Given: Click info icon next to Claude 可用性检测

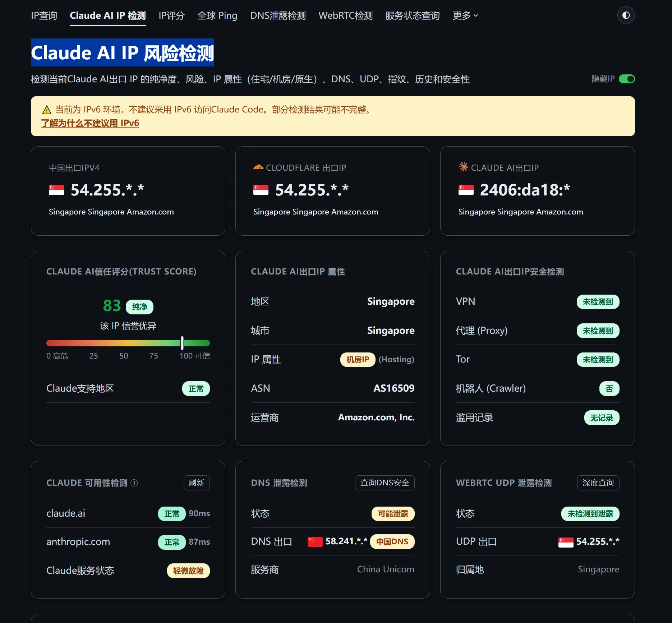Looking at the screenshot, I should (134, 483).
